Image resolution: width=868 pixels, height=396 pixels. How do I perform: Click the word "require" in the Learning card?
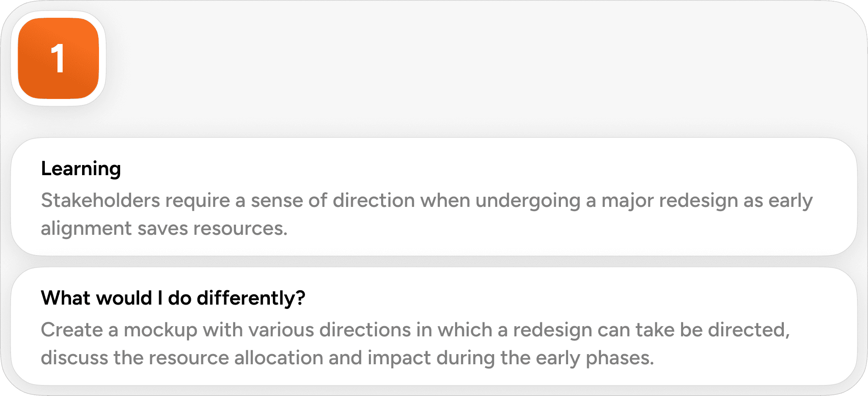click(198, 201)
